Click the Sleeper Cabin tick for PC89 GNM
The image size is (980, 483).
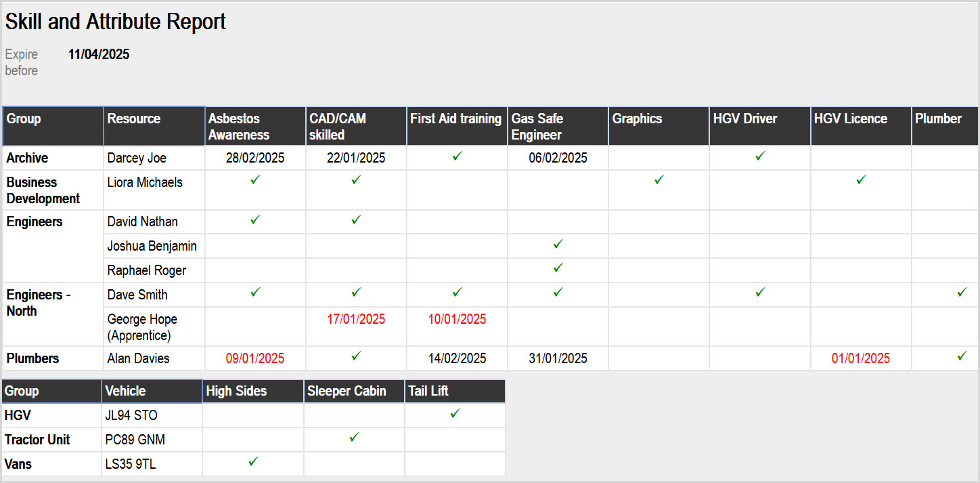click(x=353, y=438)
